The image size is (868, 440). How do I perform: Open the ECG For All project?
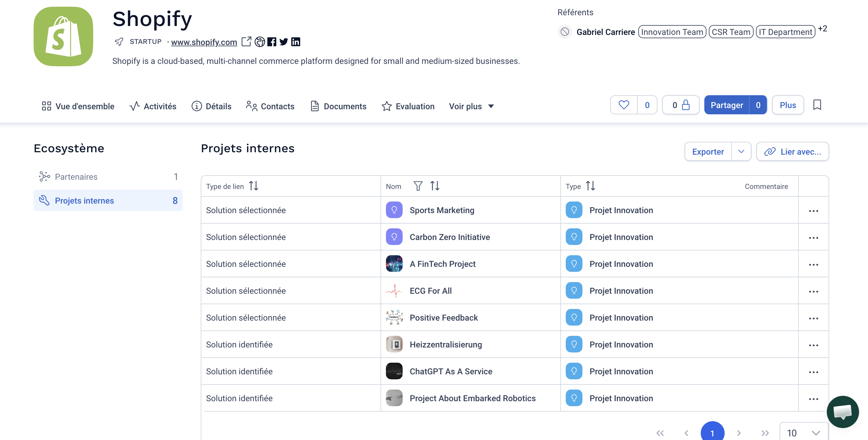pyautogui.click(x=431, y=291)
